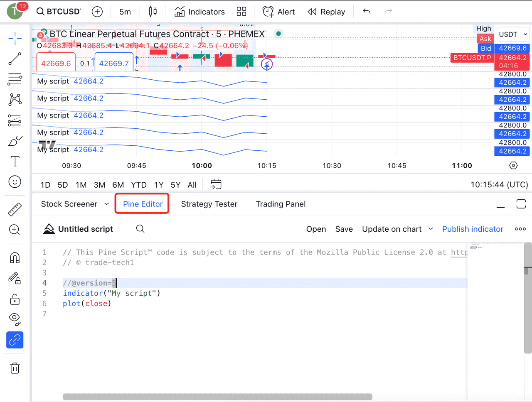The height and width of the screenshot is (402, 532).
Task: Set chart range to 1D
Action: [x=45, y=185]
